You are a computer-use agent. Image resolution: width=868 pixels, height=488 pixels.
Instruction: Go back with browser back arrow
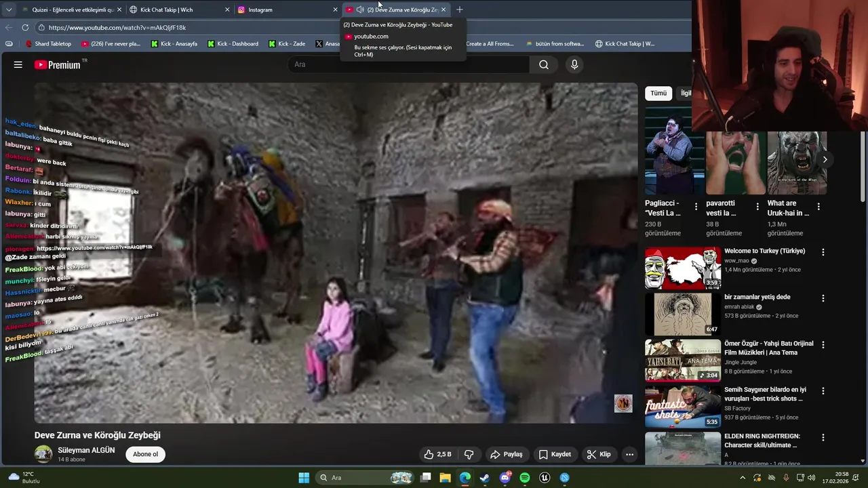pyautogui.click(x=9, y=27)
